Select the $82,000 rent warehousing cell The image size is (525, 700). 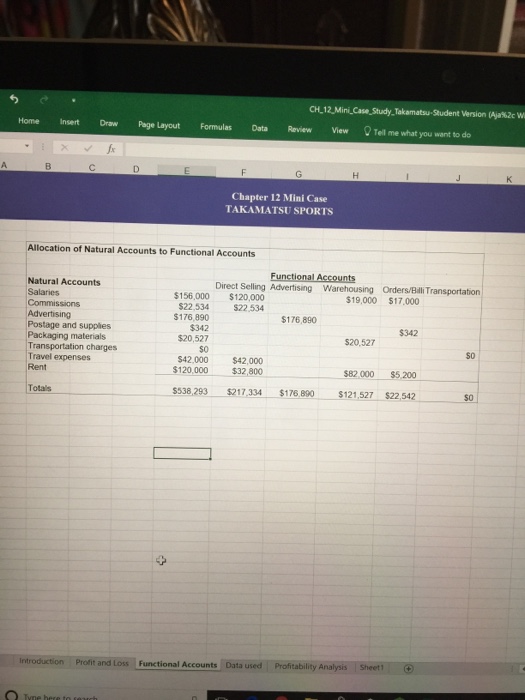click(359, 374)
